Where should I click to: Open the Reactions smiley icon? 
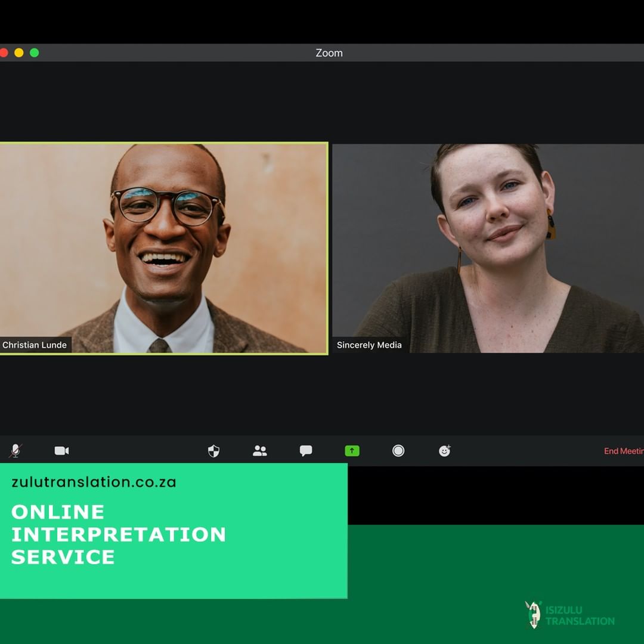click(444, 451)
